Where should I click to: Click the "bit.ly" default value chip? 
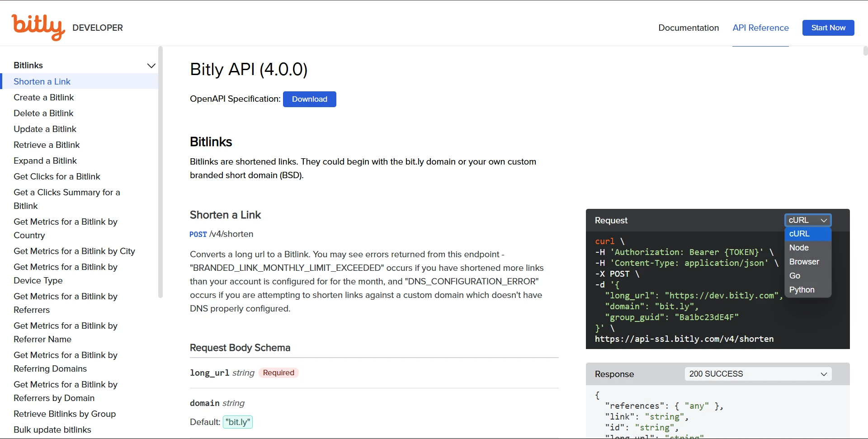238,422
